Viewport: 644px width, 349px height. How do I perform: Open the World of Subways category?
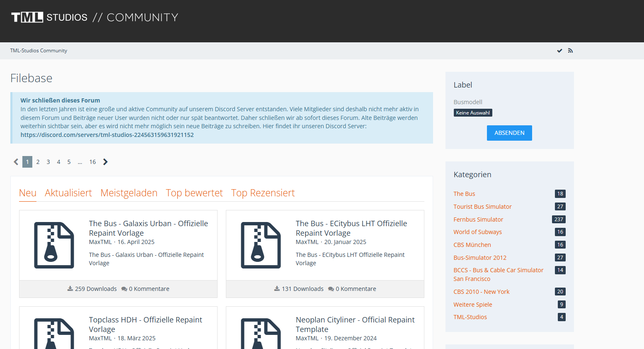pyautogui.click(x=477, y=232)
